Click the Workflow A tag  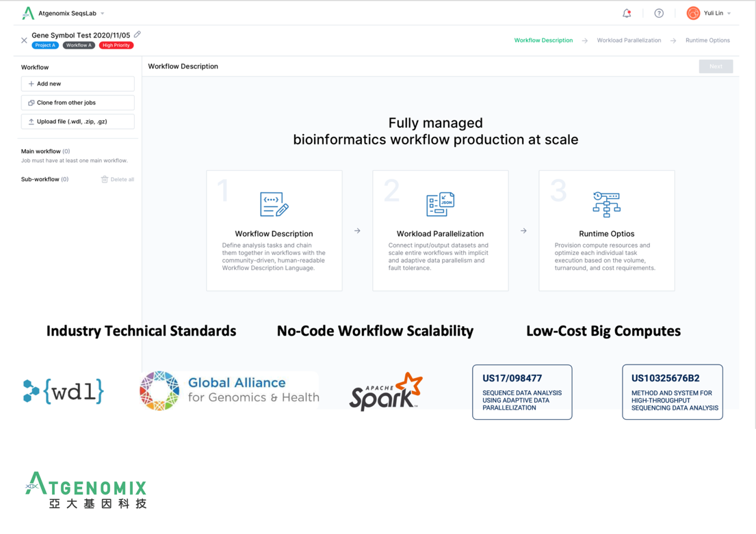point(79,45)
